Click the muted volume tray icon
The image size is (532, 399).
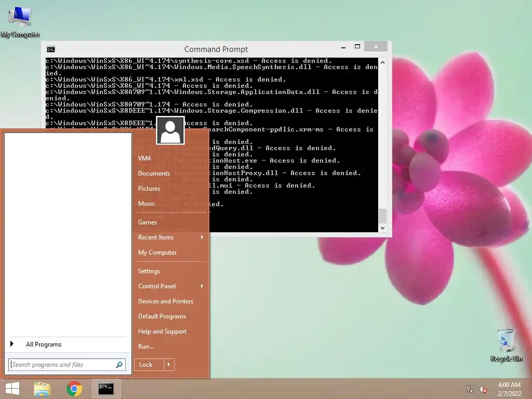click(483, 389)
